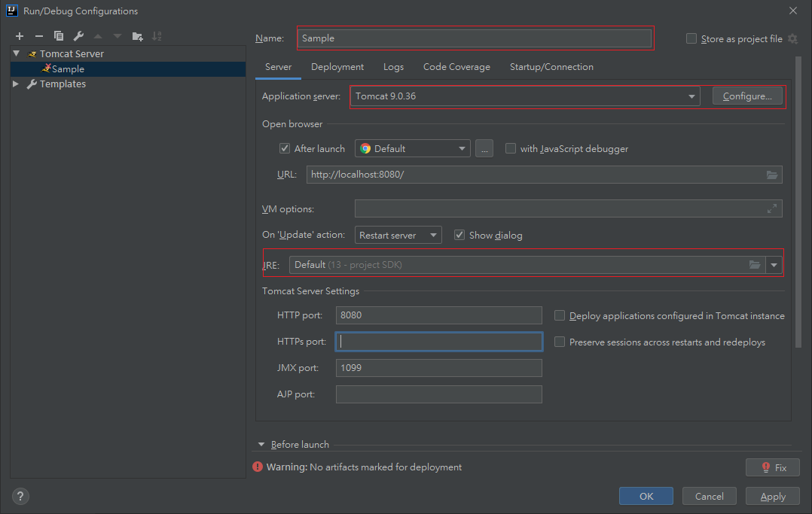Open the help question mark button

[20, 497]
